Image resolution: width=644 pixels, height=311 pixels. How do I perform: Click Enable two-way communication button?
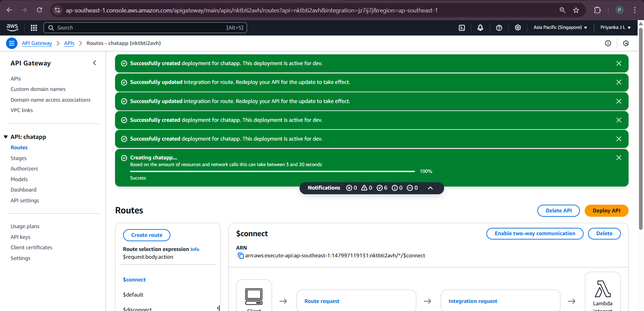click(x=535, y=234)
